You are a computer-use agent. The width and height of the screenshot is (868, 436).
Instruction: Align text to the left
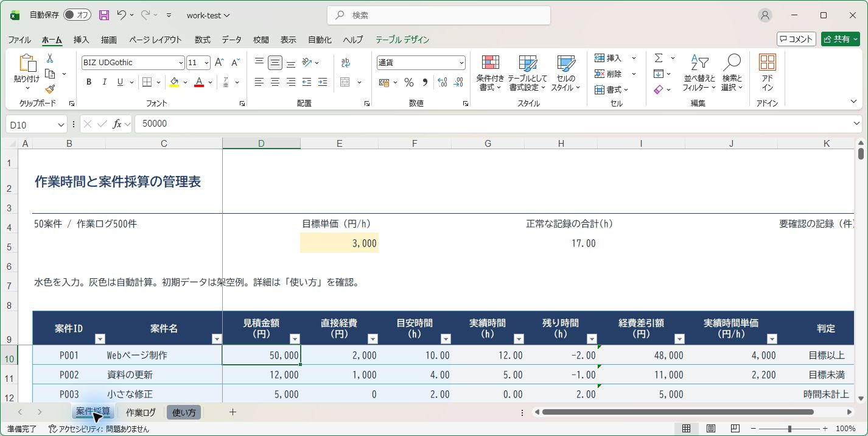[x=259, y=82]
